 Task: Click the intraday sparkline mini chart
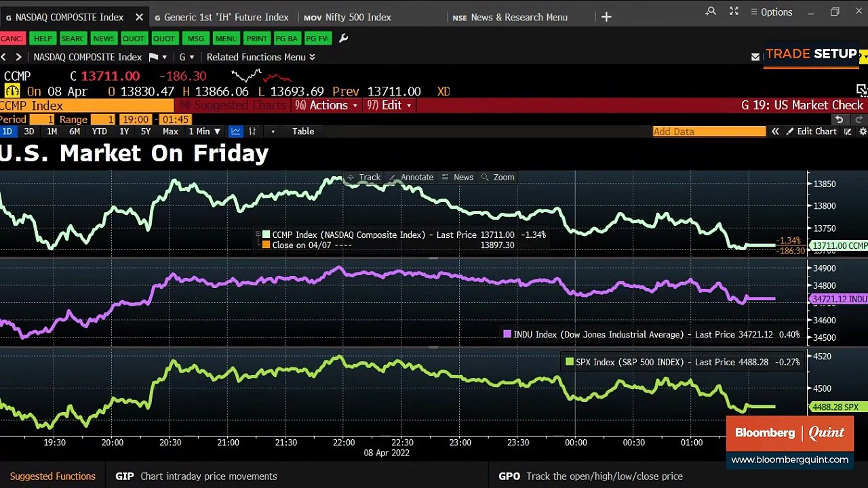click(x=262, y=75)
